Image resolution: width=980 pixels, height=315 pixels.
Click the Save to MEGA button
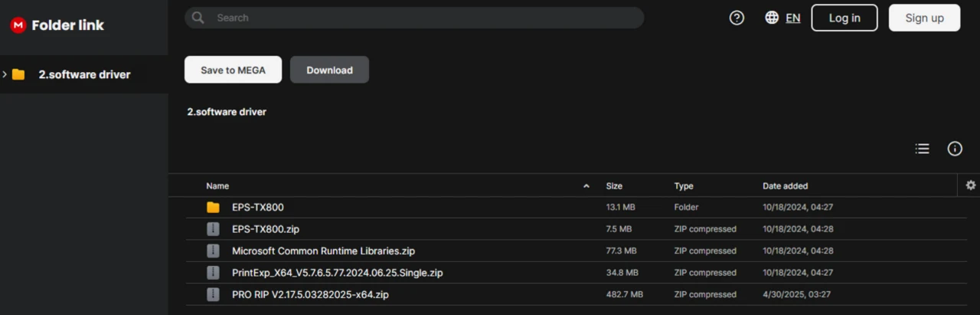coord(233,70)
